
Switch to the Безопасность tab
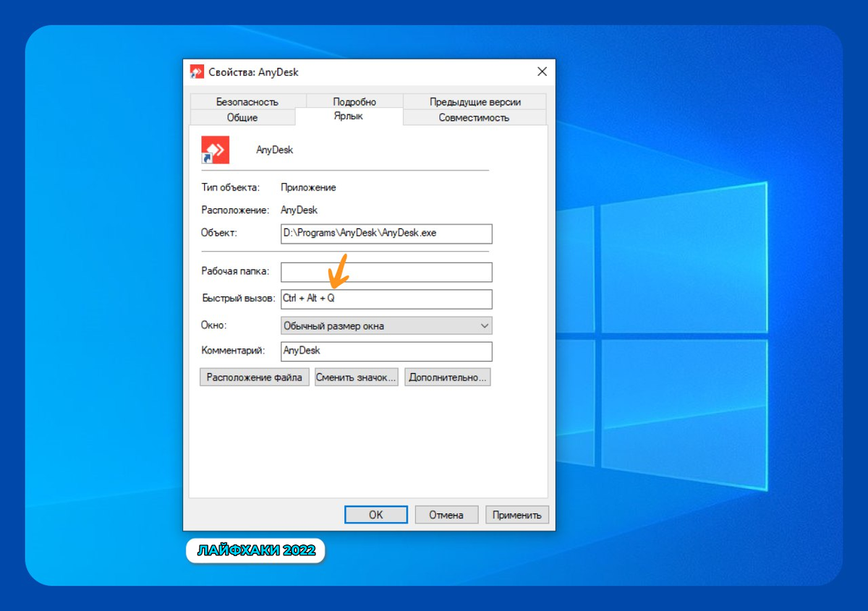tap(247, 102)
